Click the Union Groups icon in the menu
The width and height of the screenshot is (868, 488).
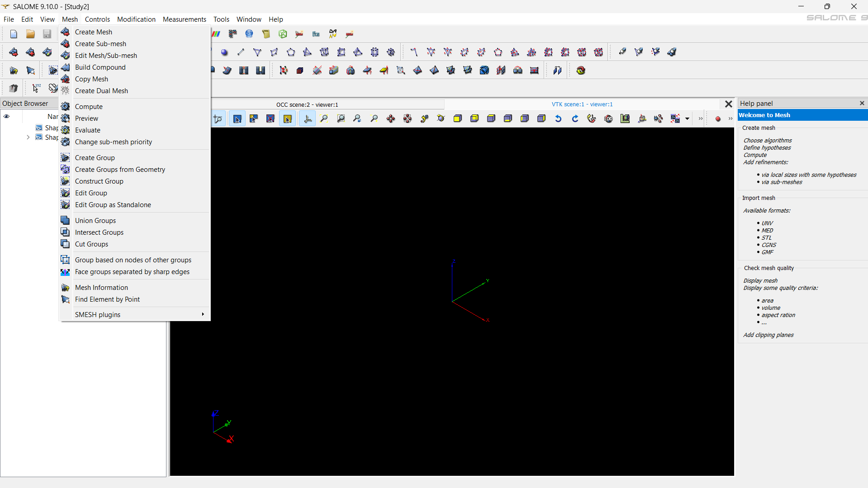66,221
